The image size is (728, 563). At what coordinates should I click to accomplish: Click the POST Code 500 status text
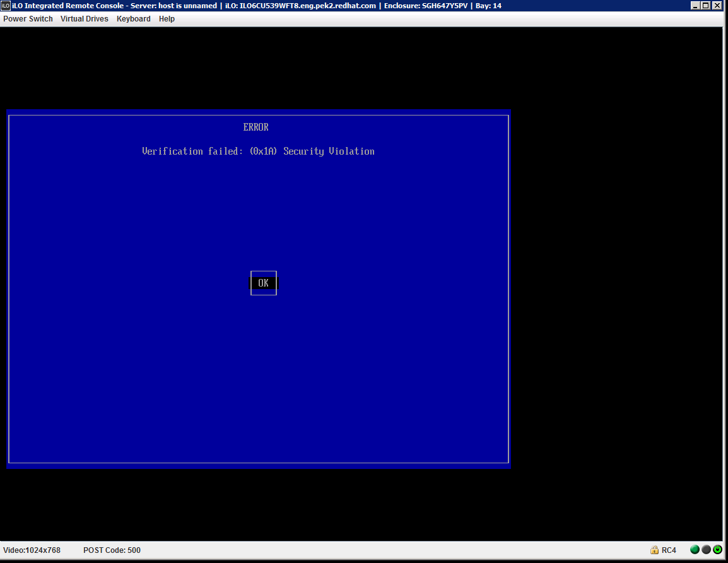[112, 550]
